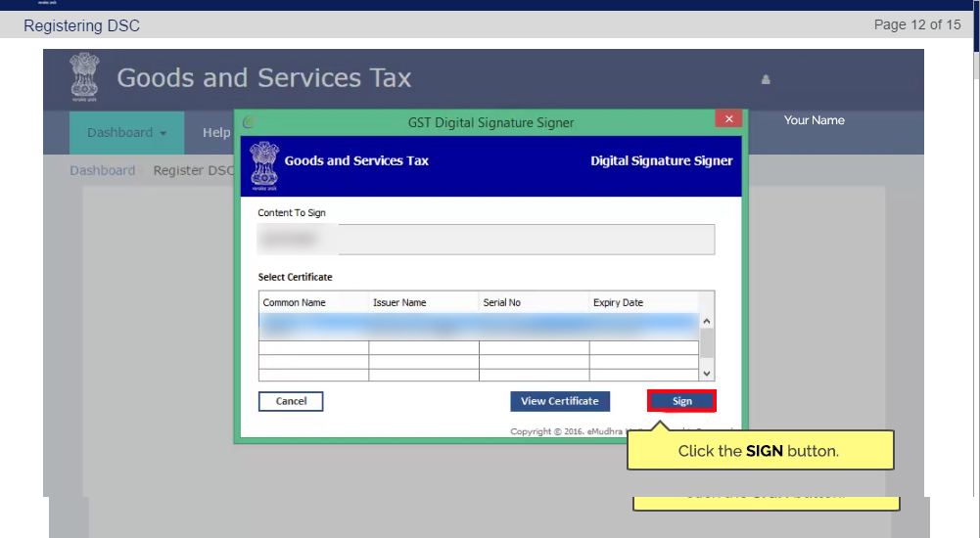Open the Dashboard dropdown menu
This screenshot has width=980, height=538.
[127, 133]
